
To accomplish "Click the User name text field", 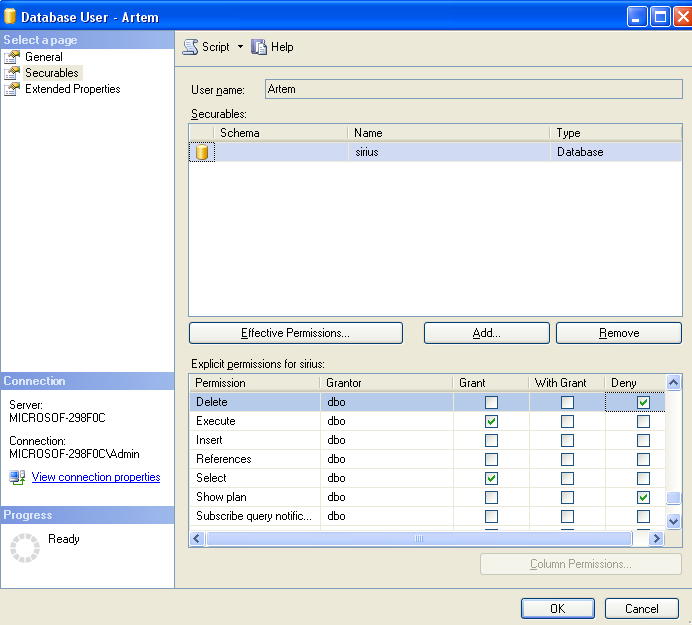I will (x=472, y=89).
